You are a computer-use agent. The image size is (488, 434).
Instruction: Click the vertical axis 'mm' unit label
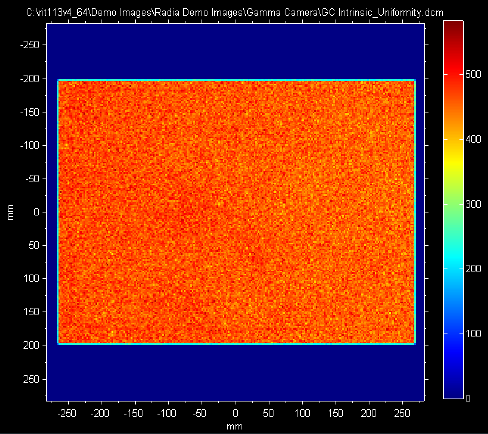point(10,212)
